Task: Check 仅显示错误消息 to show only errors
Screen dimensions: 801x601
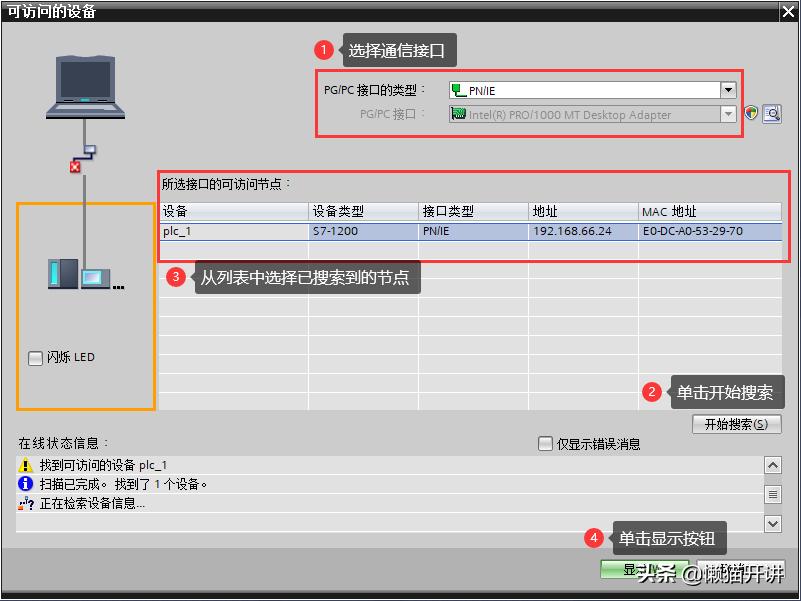Action: point(545,442)
